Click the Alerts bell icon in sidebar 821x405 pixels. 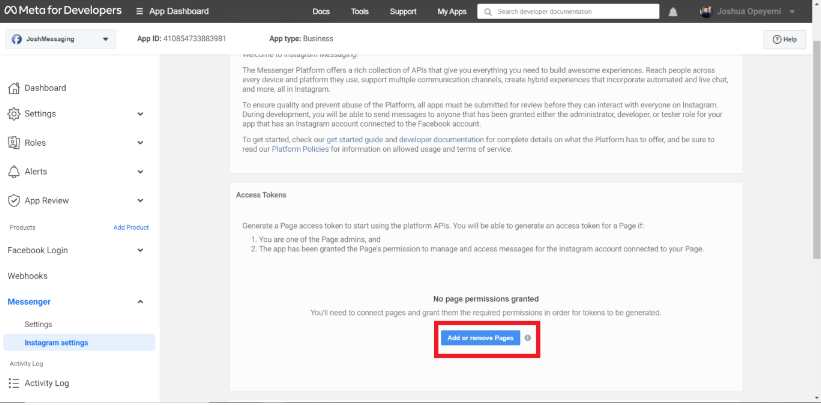pyautogui.click(x=14, y=171)
